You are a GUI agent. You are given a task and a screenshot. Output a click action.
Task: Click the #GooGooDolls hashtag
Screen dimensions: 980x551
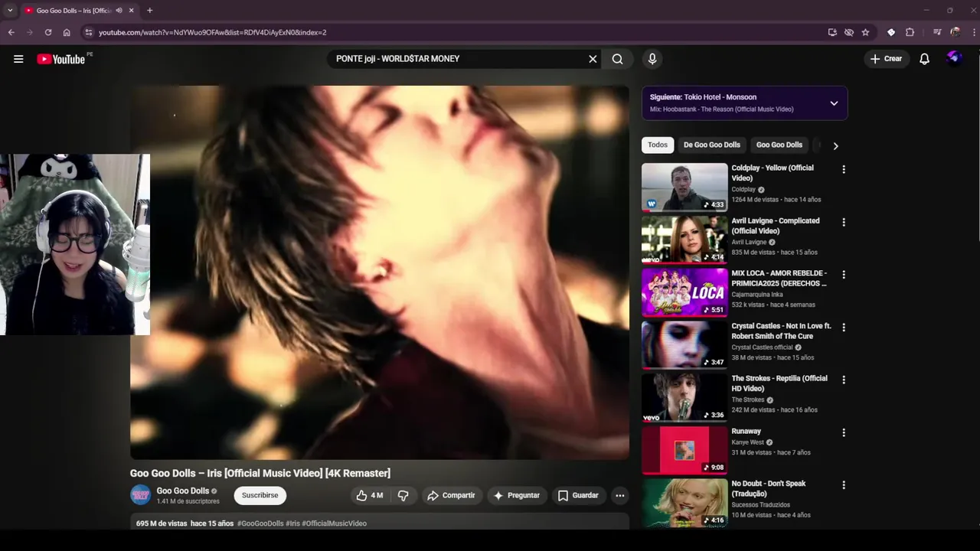pos(260,523)
